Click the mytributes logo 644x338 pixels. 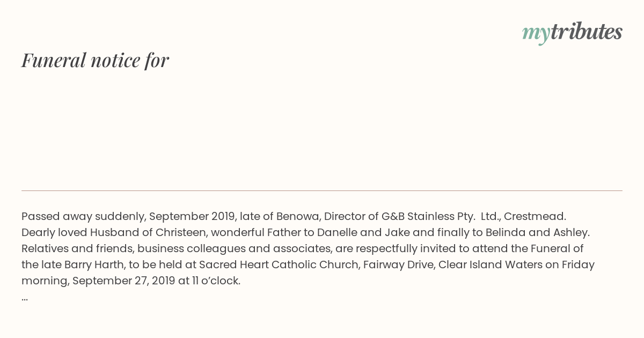pos(572,33)
